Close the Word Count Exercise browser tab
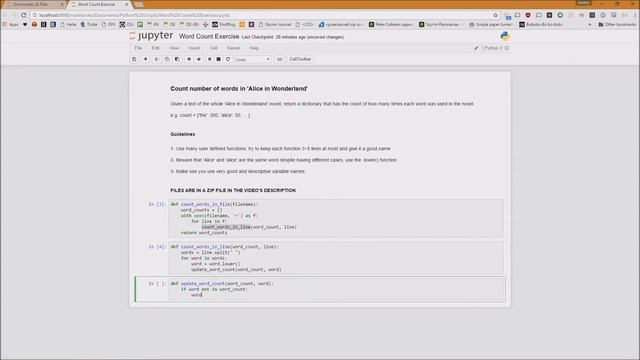This screenshot has width=640, height=360. click(127, 4)
